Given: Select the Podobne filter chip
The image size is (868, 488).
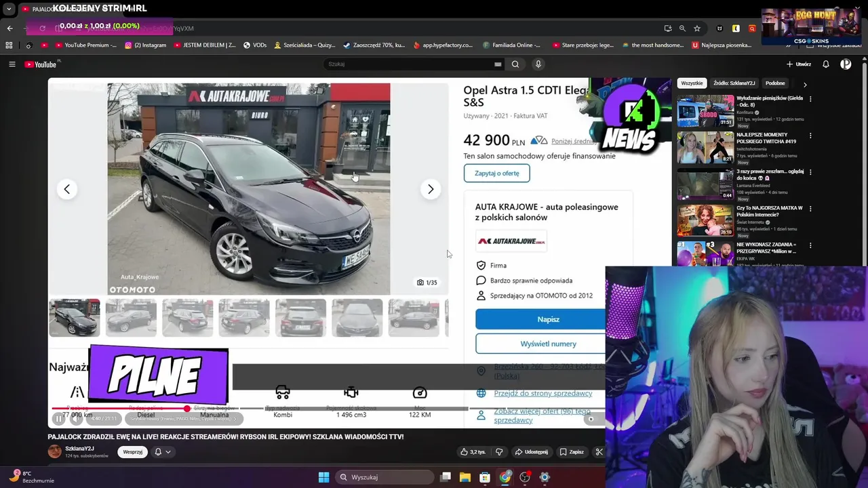Looking at the screenshot, I should [775, 83].
